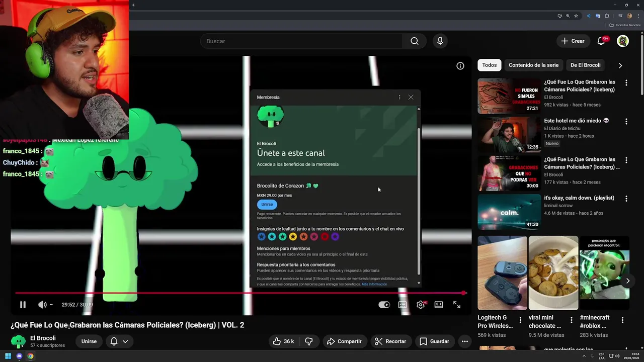Screen dimensions: 644x362
Task: Click the Recortar clip button
Action: click(x=390, y=341)
